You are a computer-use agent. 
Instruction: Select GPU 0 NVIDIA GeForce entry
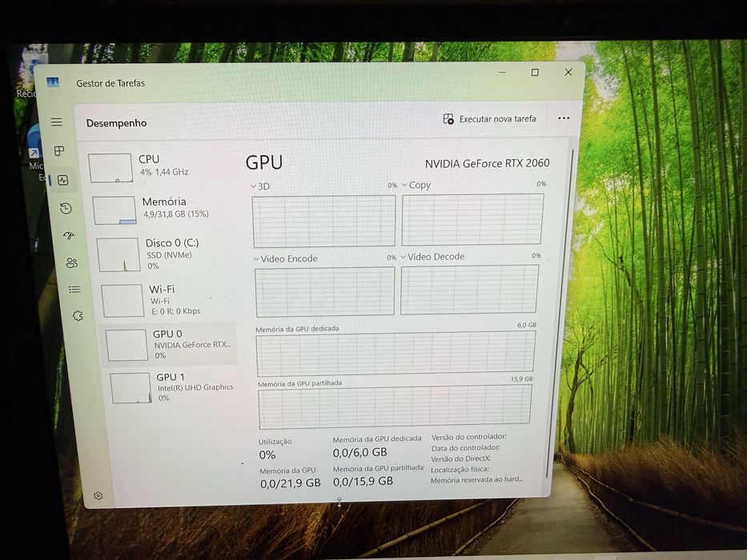169,344
